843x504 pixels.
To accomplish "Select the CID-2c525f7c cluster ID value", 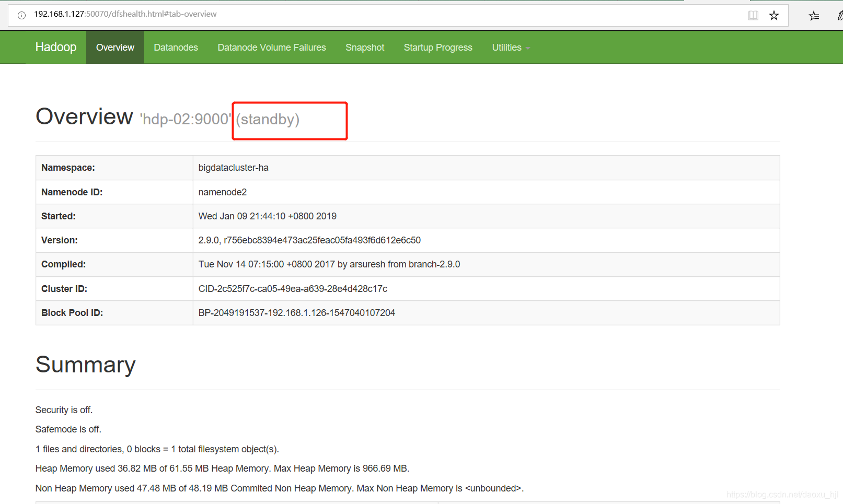I will [x=293, y=289].
